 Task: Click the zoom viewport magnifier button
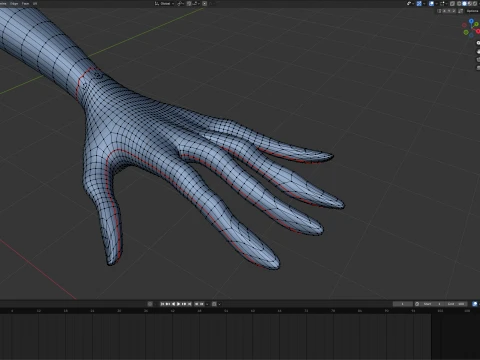478,43
